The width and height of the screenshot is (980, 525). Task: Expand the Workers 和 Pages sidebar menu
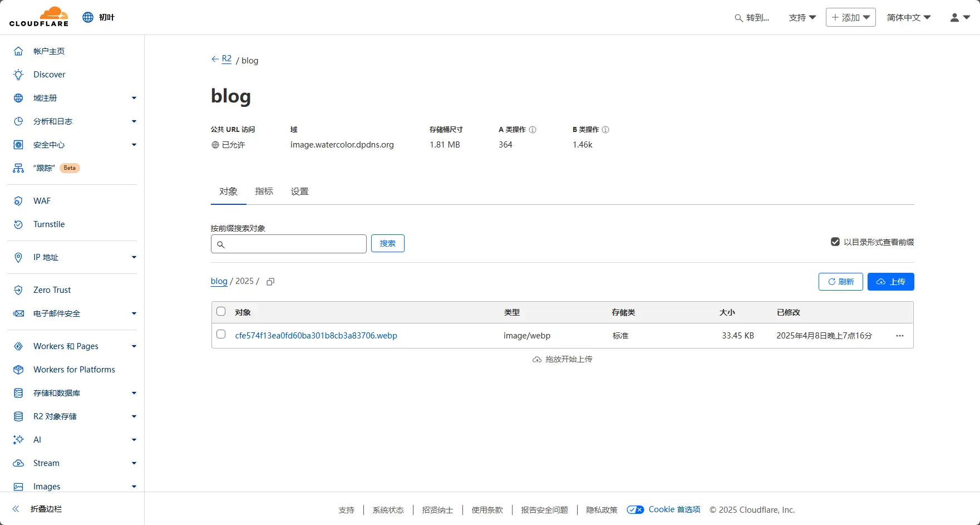134,346
